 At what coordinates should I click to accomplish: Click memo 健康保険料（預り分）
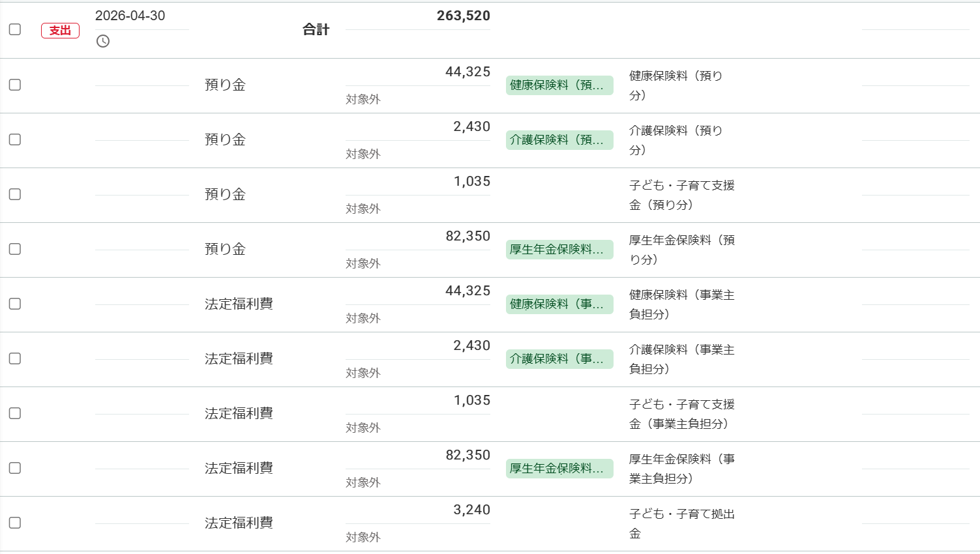coord(676,85)
